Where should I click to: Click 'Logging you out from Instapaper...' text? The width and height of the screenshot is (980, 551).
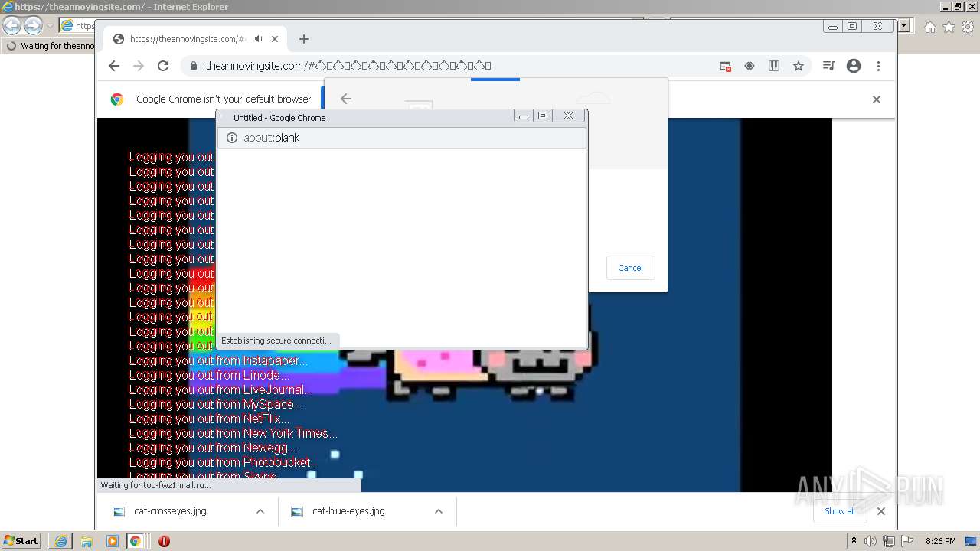click(x=218, y=360)
